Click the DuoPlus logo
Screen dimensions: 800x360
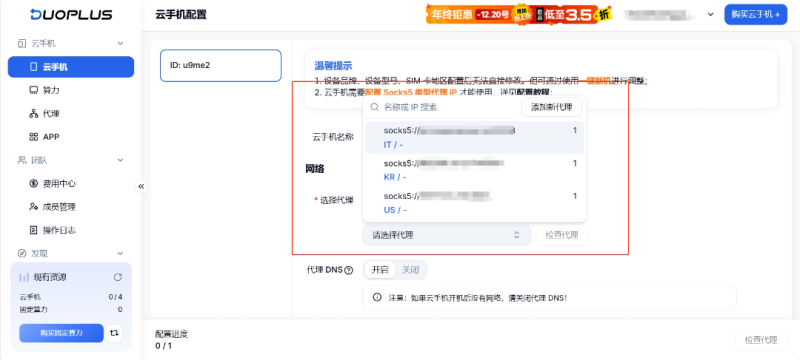coord(71,14)
